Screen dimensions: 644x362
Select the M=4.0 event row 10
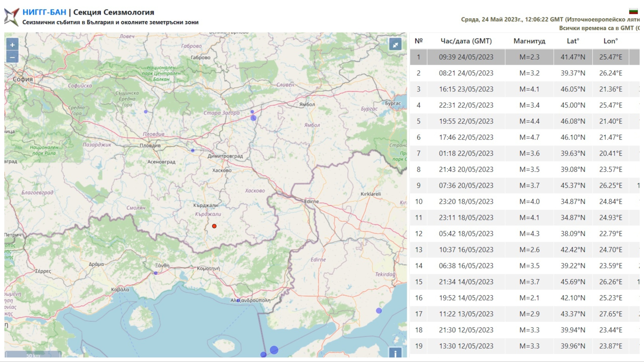tap(525, 202)
